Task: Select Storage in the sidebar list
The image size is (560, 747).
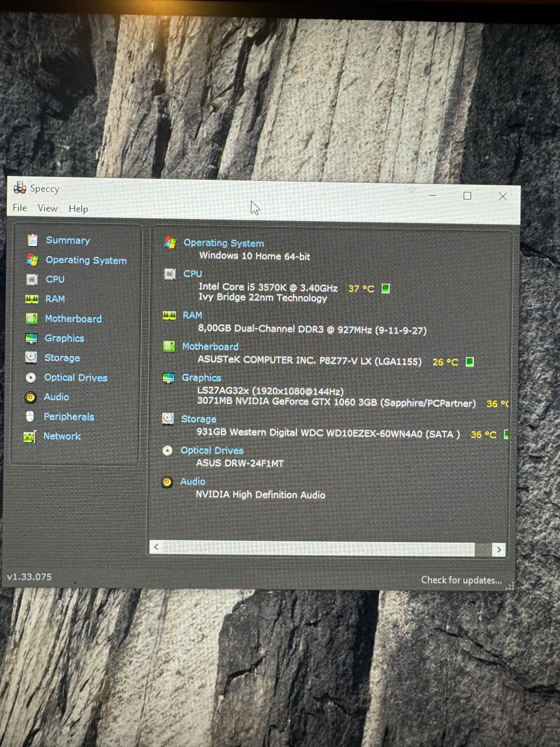Action: click(x=62, y=358)
